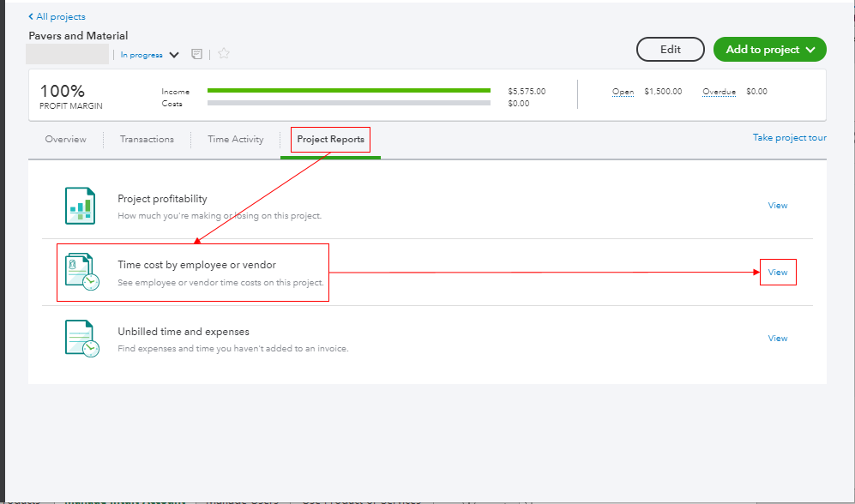This screenshot has width=855, height=504.
Task: Mark project as favorite with star
Action: (x=224, y=53)
